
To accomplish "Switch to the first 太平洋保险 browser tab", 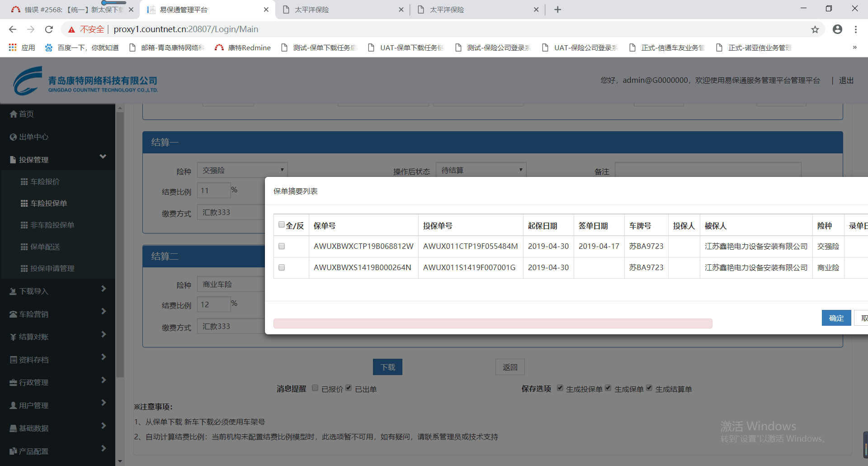I will pos(342,10).
